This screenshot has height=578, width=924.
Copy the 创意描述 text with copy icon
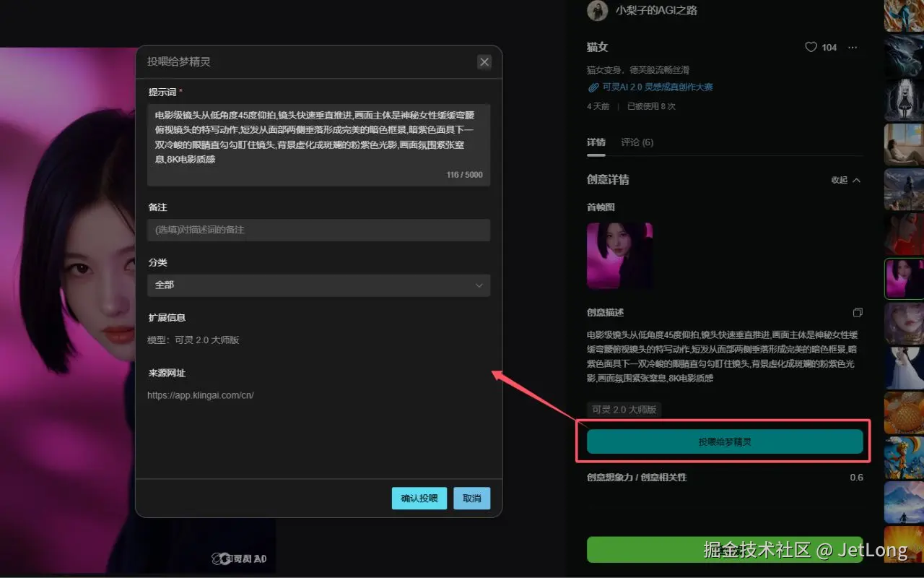[858, 313]
